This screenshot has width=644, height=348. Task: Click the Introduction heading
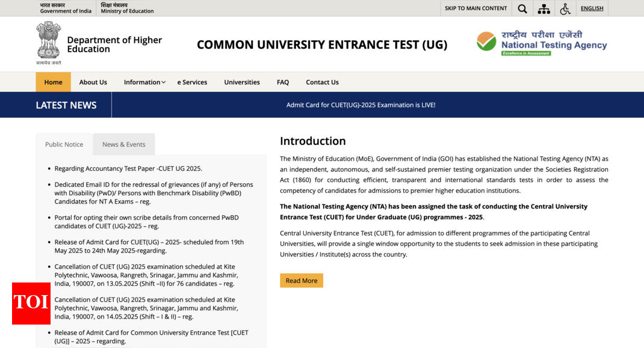pos(313,141)
